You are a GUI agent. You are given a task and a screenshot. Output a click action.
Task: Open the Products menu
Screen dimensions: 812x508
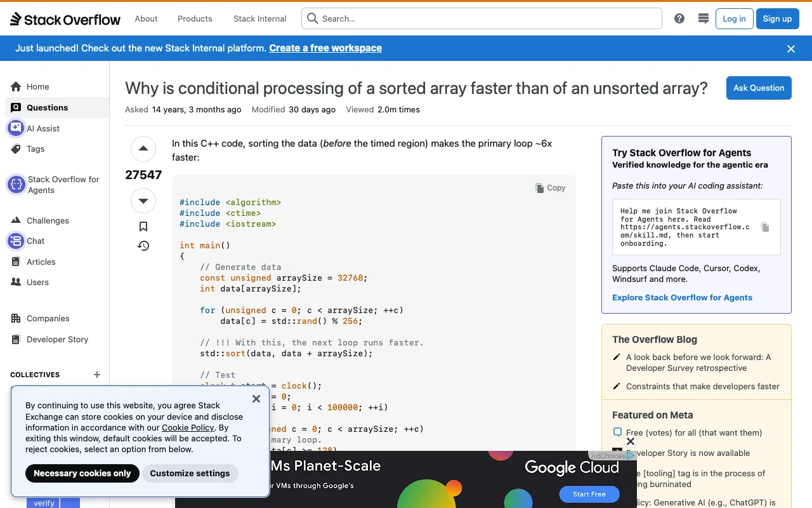point(195,18)
